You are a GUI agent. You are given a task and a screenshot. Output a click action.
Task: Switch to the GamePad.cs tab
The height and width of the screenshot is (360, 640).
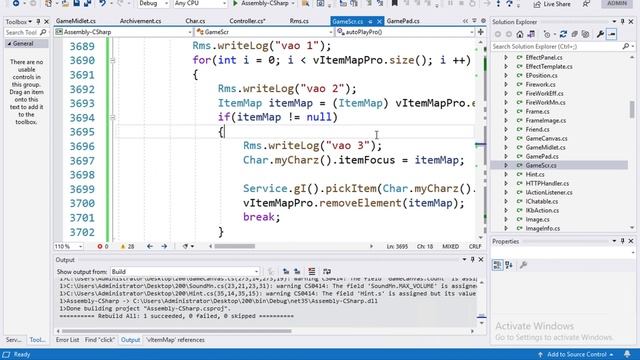click(x=403, y=21)
